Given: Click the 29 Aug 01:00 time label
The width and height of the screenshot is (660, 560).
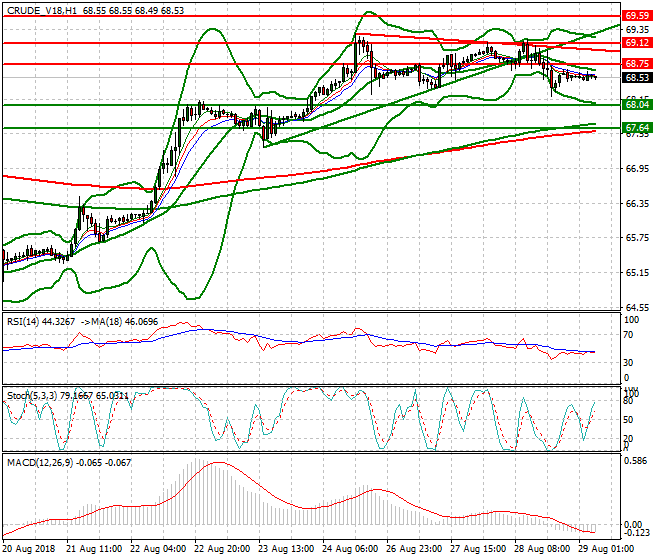Looking at the screenshot, I should click(x=606, y=549).
